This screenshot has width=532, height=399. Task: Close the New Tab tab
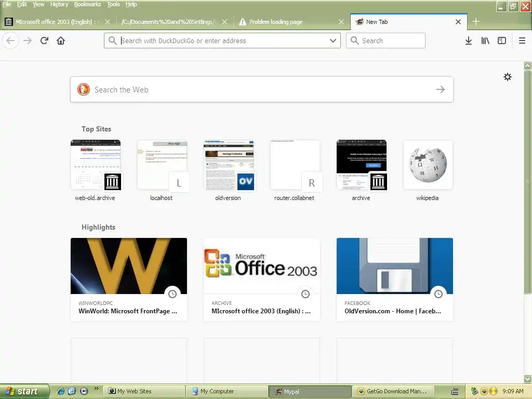click(458, 22)
